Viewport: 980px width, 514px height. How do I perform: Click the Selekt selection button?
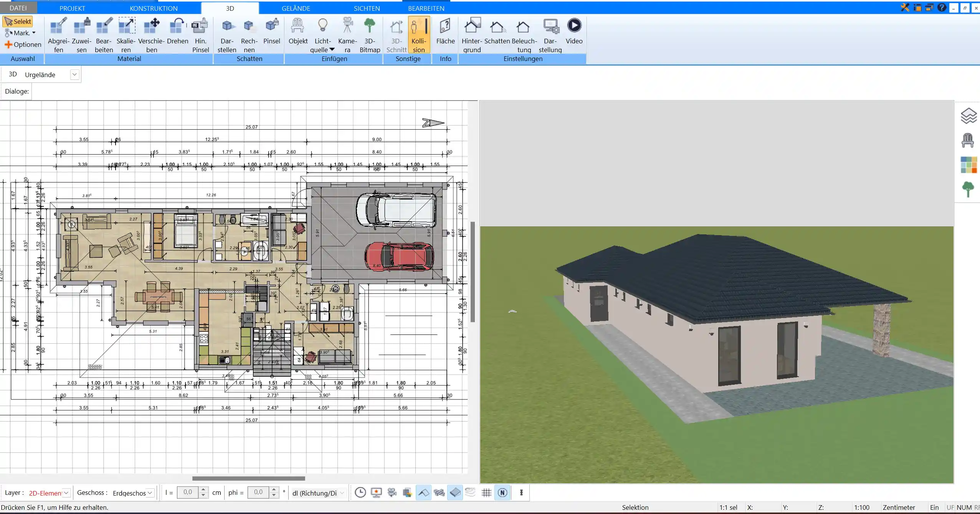click(18, 21)
